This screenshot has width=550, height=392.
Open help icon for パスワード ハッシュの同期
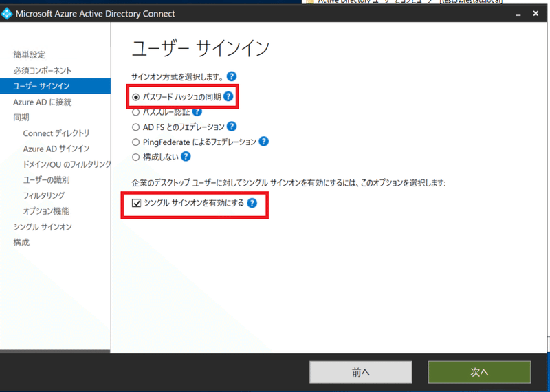tap(228, 96)
